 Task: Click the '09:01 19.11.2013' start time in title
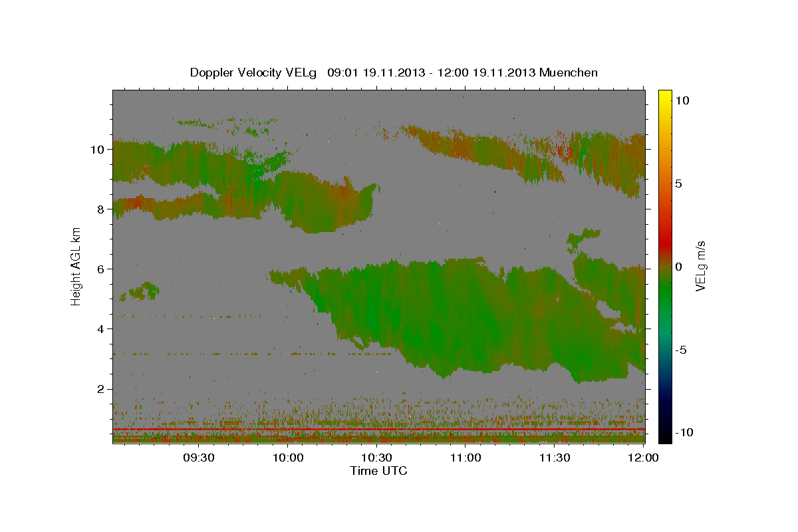coord(378,72)
